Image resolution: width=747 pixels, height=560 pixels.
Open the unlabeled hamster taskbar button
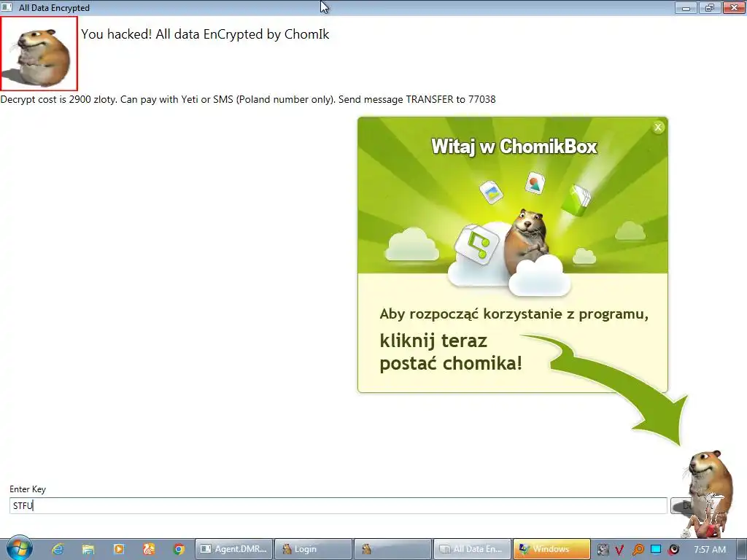click(392, 549)
